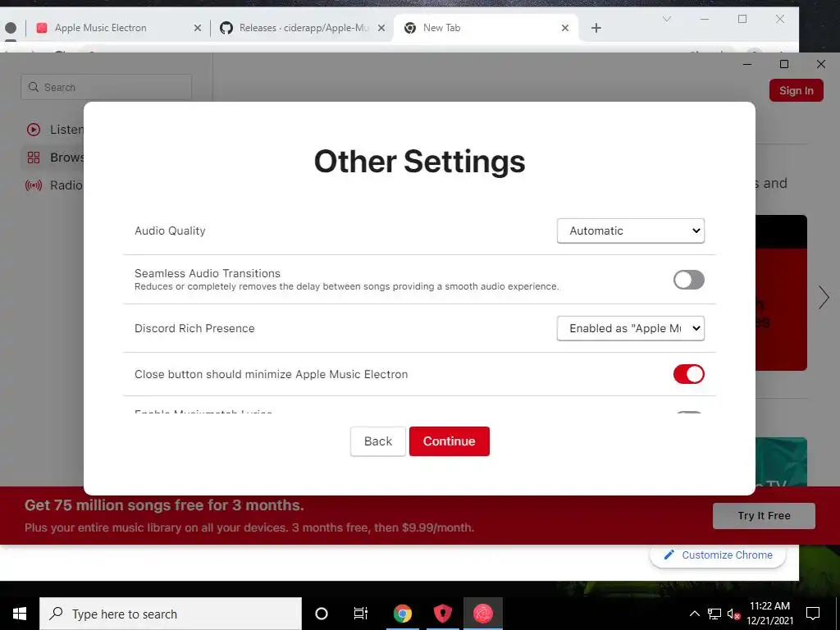Open Task View icon on taskbar

coord(361,614)
